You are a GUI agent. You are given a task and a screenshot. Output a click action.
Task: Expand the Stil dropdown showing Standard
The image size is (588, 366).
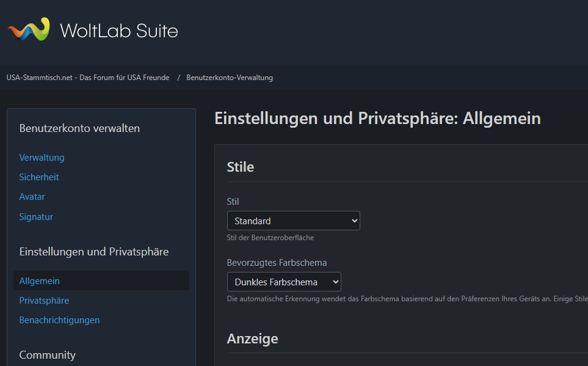pos(293,221)
